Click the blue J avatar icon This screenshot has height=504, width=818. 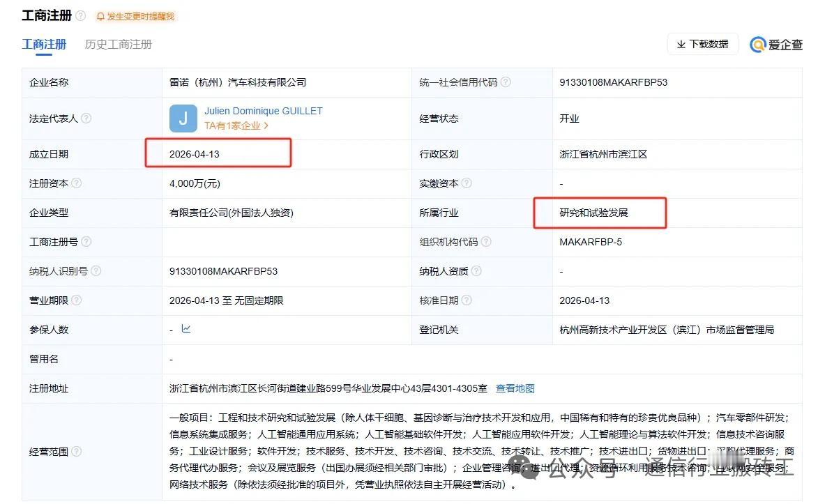[x=183, y=119]
